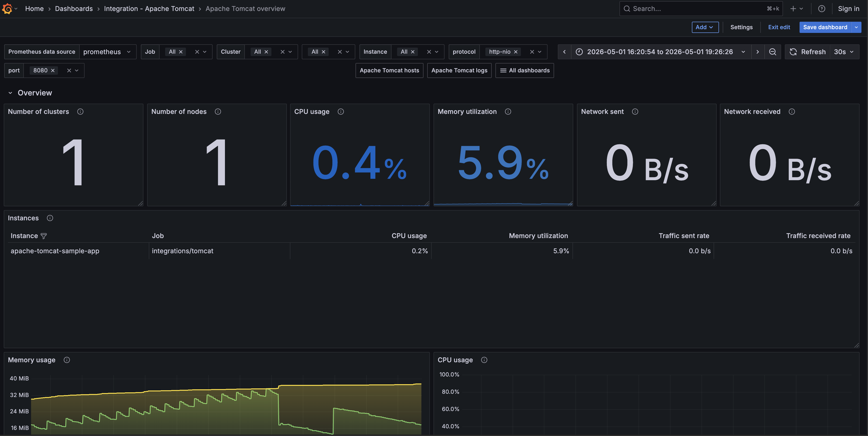The width and height of the screenshot is (868, 436).
Task: Sort table by CPU usage column
Action: [x=409, y=236]
